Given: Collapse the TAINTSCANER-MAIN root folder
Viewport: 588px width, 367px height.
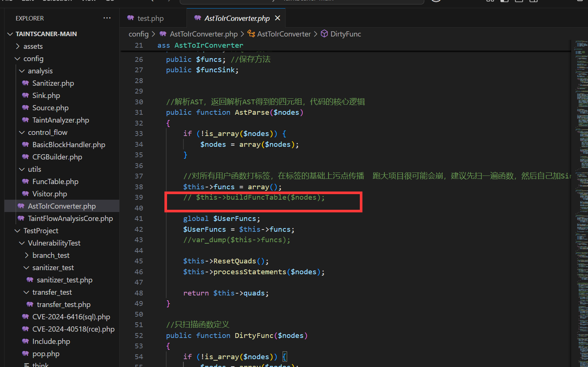Looking at the screenshot, I should coord(10,34).
